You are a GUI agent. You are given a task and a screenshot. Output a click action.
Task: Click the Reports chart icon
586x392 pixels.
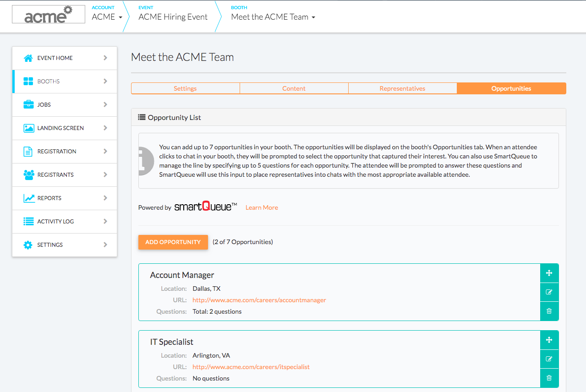point(29,198)
